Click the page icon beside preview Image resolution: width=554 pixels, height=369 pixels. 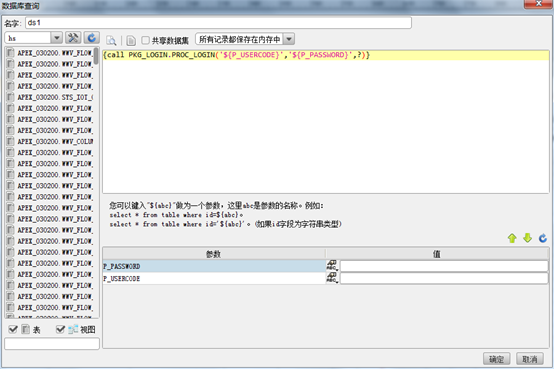coord(131,41)
